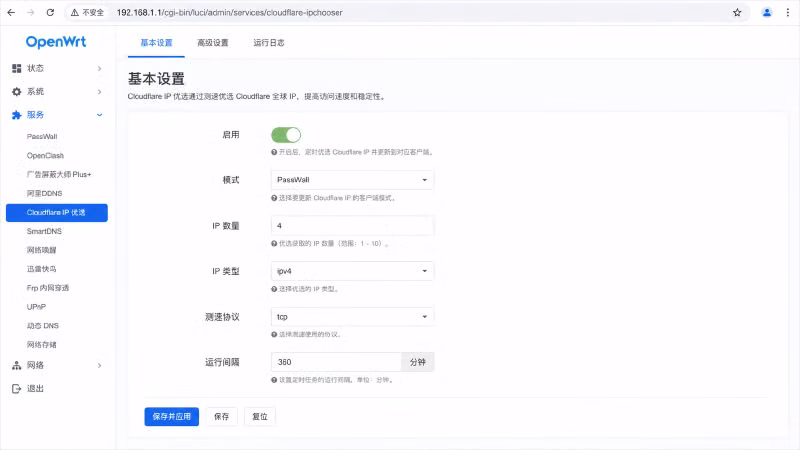
Task: Click the not-secure warning icon
Action: point(74,12)
